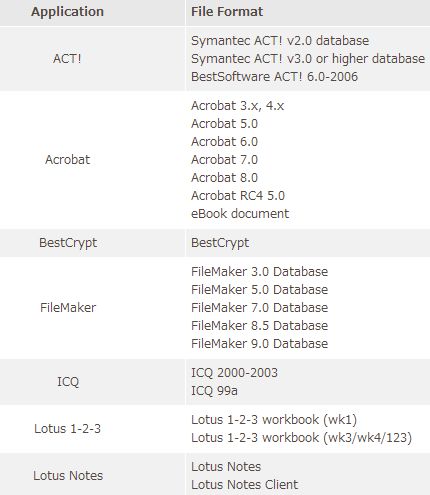The image size is (430, 495).
Task: Click Acrobat RC4 5.0 entry
Action: pos(238,196)
